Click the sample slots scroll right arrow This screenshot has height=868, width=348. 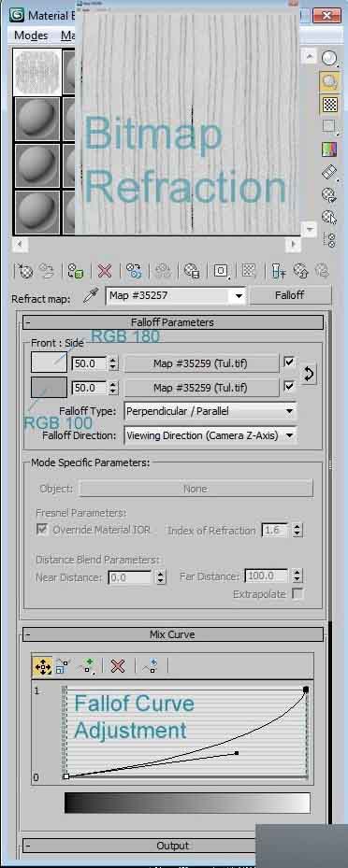(293, 244)
